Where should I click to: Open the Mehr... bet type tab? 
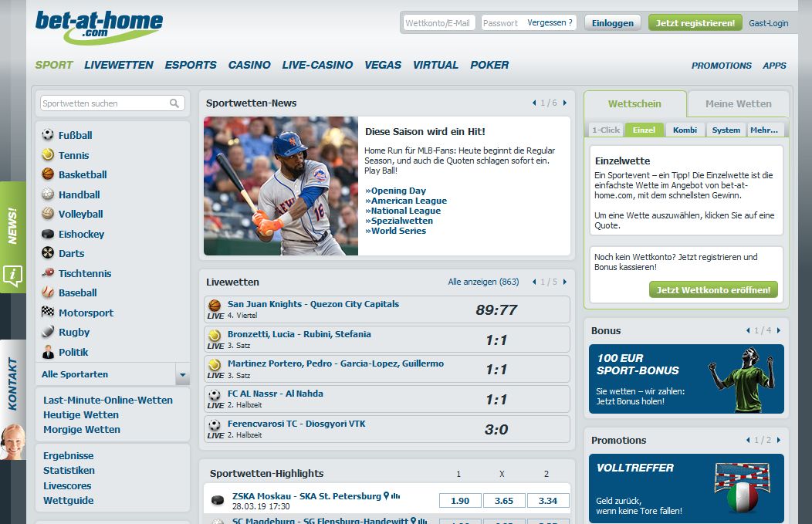[x=764, y=130]
